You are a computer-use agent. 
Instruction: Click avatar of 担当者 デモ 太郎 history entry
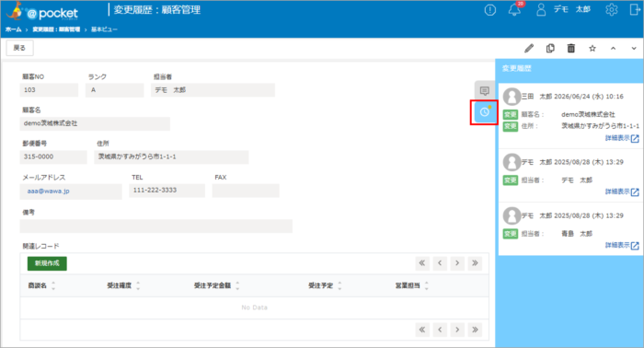(512, 162)
